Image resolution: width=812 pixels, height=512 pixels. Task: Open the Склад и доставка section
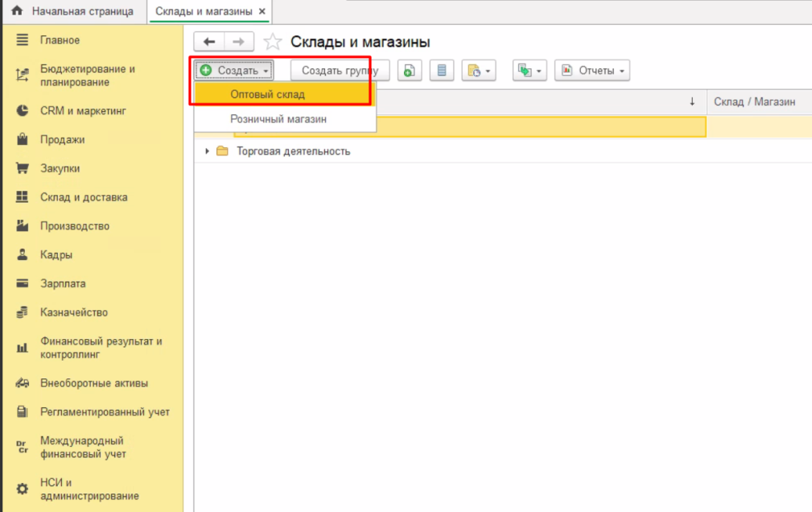point(84,197)
